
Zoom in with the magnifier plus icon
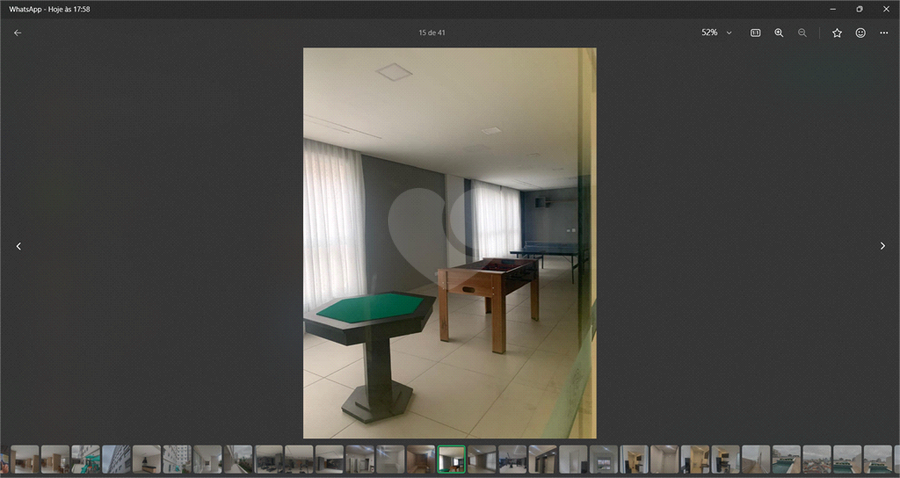[x=779, y=33]
